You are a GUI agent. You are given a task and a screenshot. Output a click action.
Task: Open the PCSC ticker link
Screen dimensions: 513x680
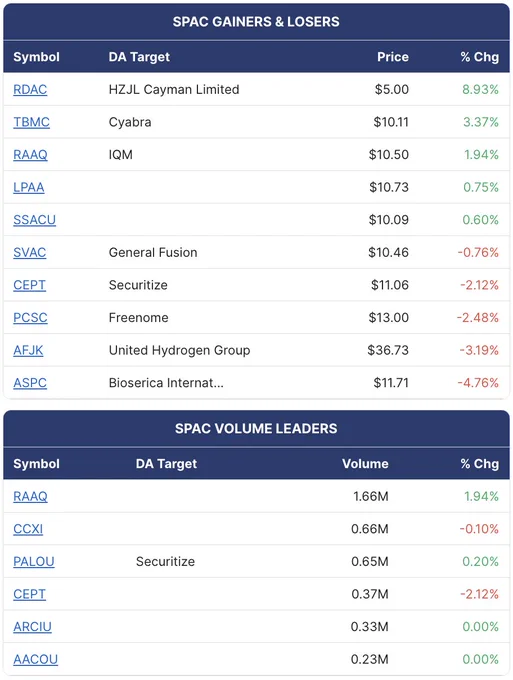point(30,317)
